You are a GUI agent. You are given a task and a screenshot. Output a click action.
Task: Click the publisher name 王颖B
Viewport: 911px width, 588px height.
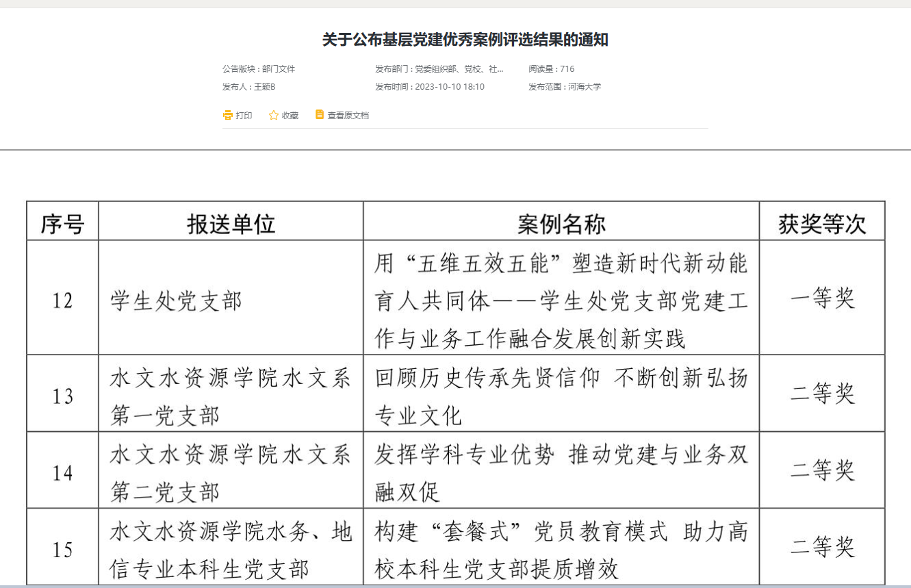(x=249, y=87)
